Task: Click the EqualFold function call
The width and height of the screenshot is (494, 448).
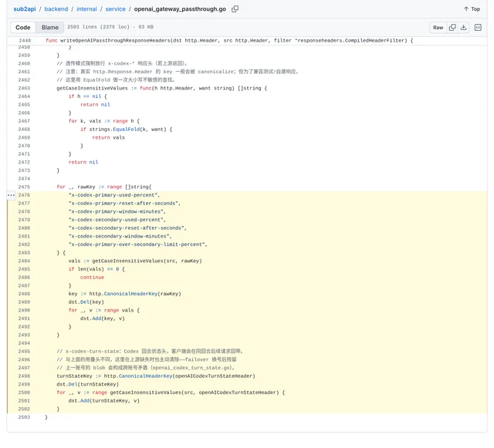Action: 126,129
